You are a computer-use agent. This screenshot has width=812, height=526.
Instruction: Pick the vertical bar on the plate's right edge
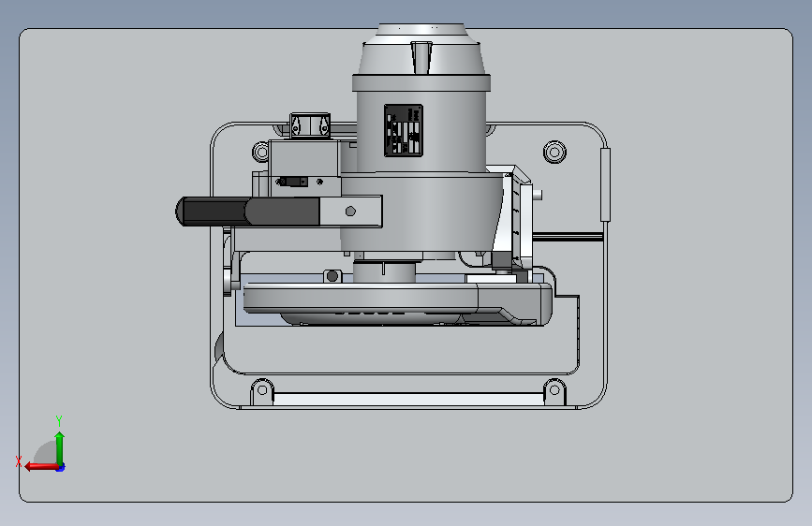[605, 184]
